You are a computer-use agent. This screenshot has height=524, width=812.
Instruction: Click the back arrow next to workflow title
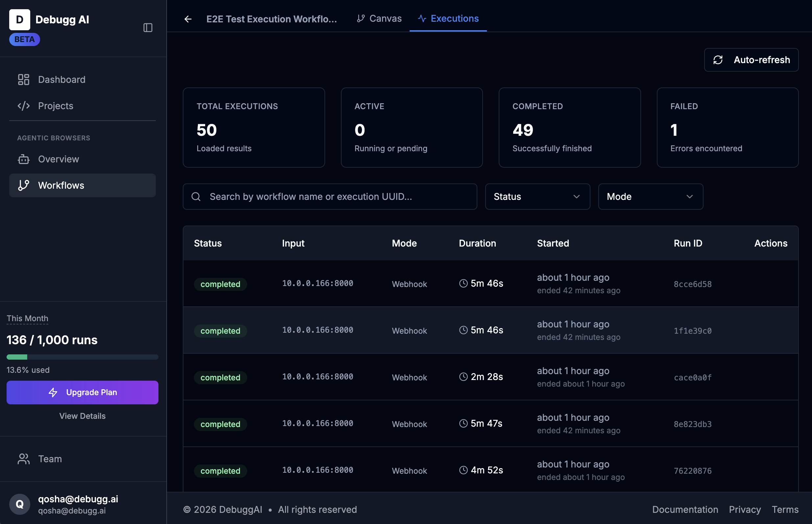[188, 19]
